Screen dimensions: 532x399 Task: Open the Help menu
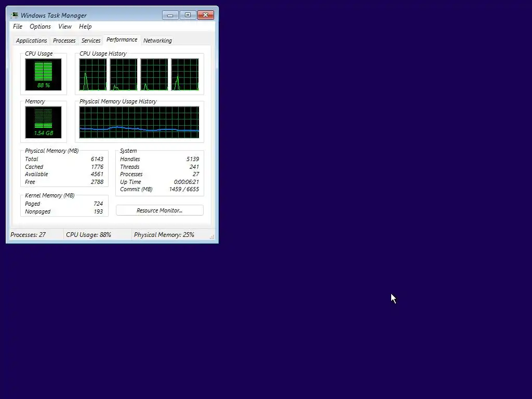click(x=85, y=26)
